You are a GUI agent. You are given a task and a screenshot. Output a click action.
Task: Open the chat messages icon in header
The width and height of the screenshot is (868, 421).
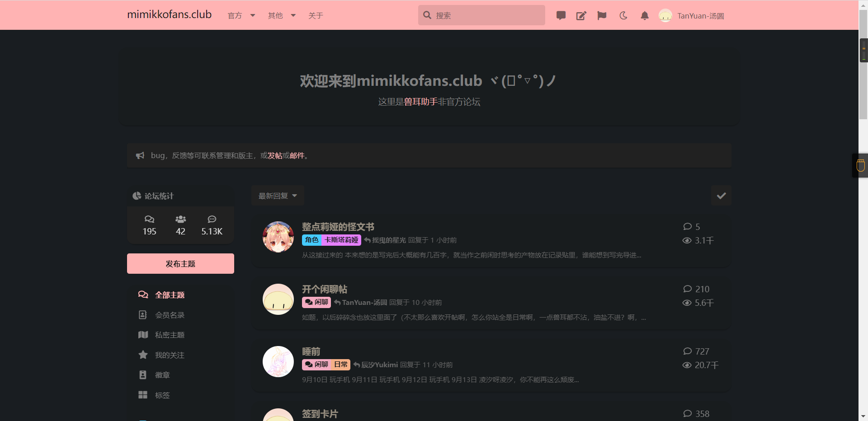pos(561,16)
